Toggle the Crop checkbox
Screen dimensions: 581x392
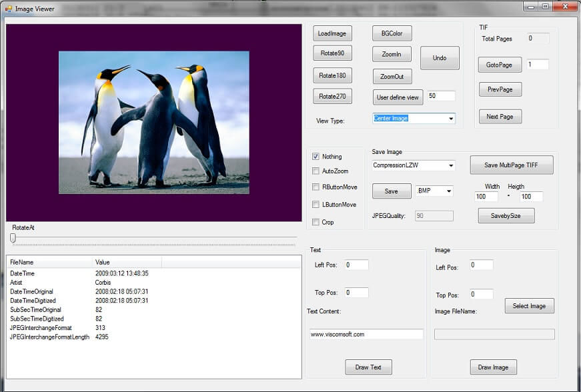[x=316, y=222]
